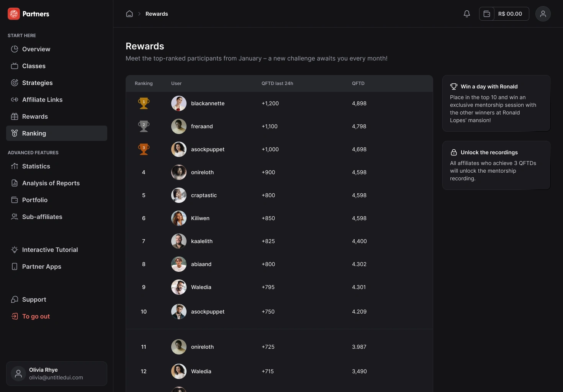563x392 pixels.
Task: Select username freraand
Action: [202, 126]
